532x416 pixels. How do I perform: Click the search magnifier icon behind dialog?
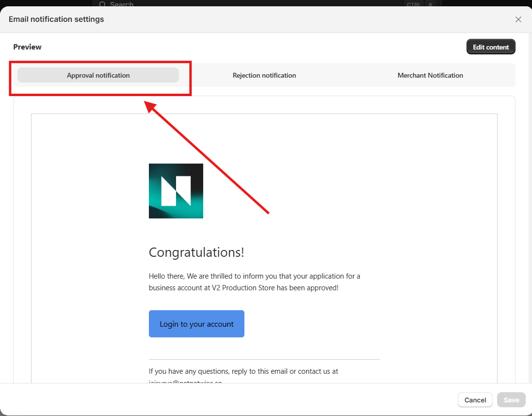point(102,4)
